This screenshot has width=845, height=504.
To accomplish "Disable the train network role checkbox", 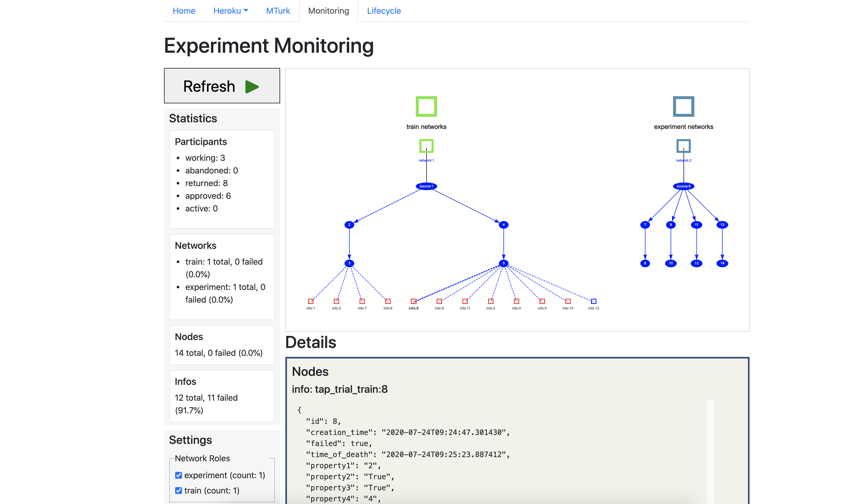I will (178, 490).
